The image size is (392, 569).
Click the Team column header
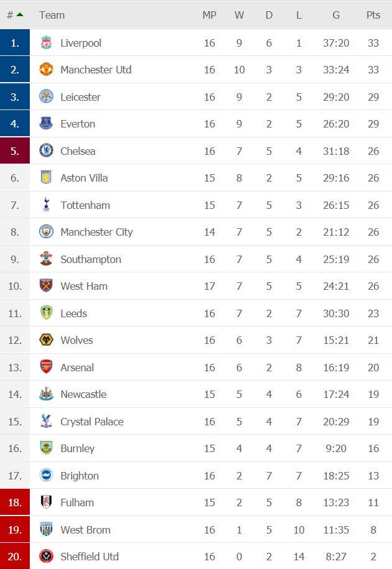coord(52,15)
